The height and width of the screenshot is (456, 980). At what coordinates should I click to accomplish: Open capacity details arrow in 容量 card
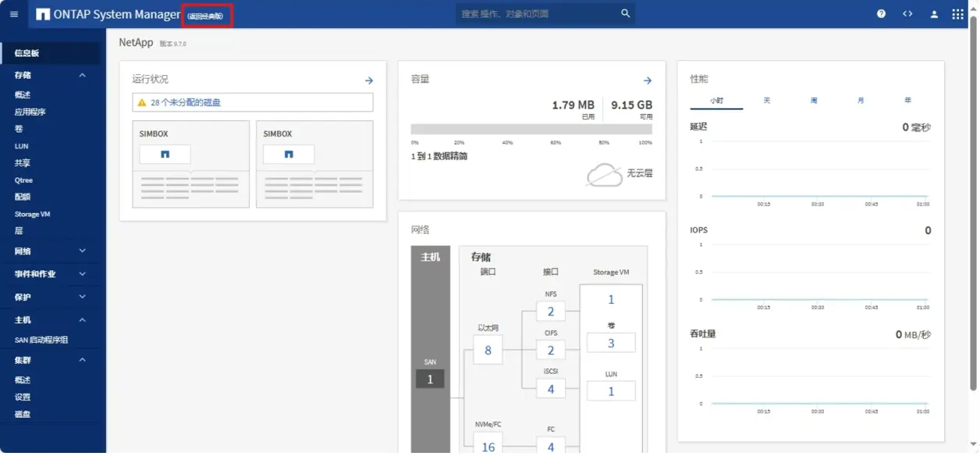coord(647,80)
